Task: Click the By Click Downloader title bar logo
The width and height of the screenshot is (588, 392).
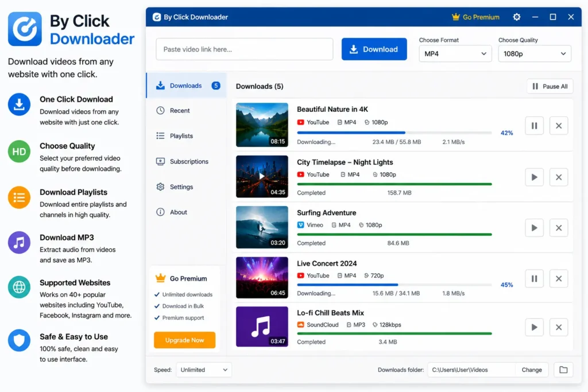Action: (x=157, y=17)
